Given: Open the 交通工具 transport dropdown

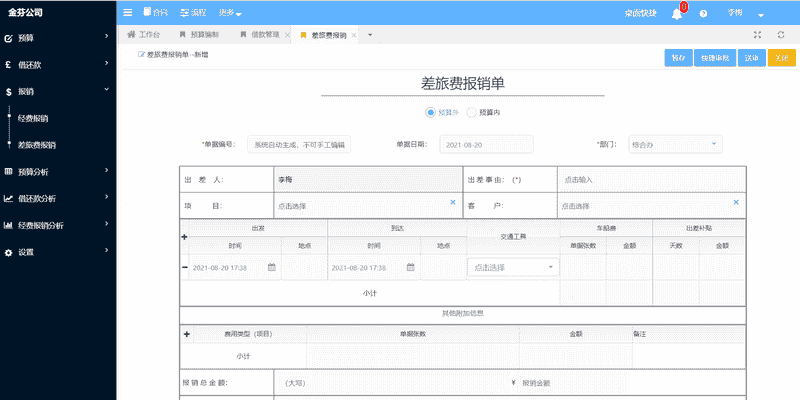Looking at the screenshot, I should pyautogui.click(x=513, y=267).
